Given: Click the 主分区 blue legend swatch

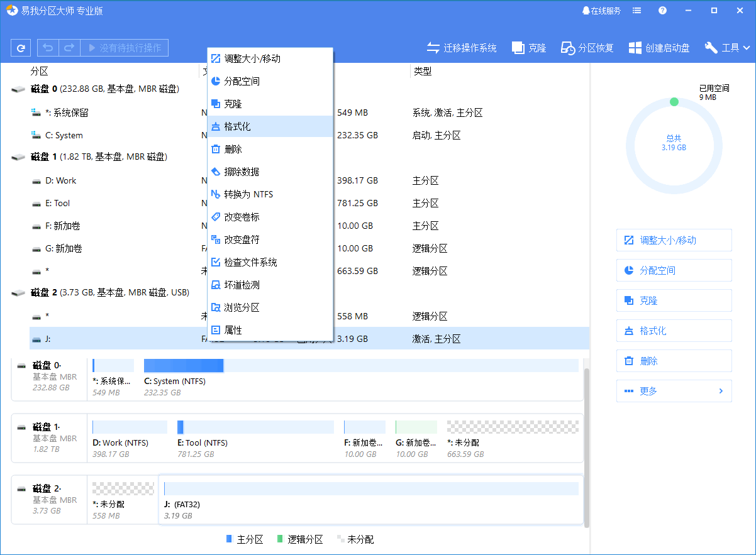Looking at the screenshot, I should pyautogui.click(x=228, y=539).
